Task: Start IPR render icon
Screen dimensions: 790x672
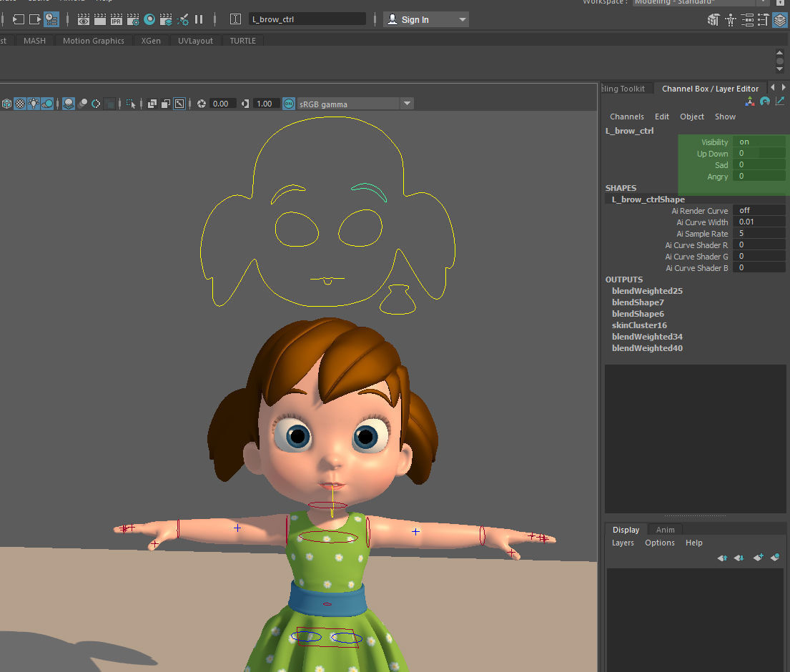Action: (x=117, y=19)
